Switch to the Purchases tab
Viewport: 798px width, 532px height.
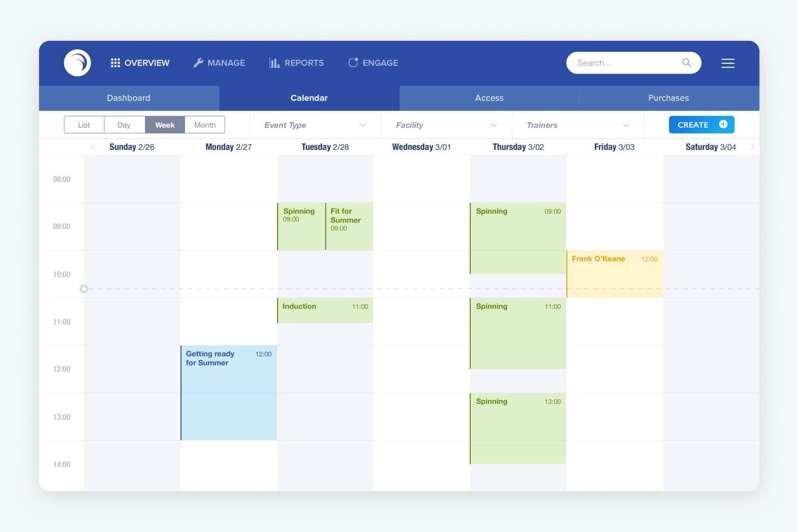click(x=669, y=98)
